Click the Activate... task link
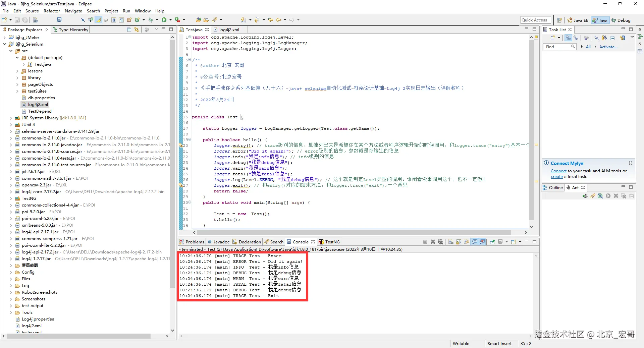The width and height of the screenshot is (644, 348). coord(608,47)
